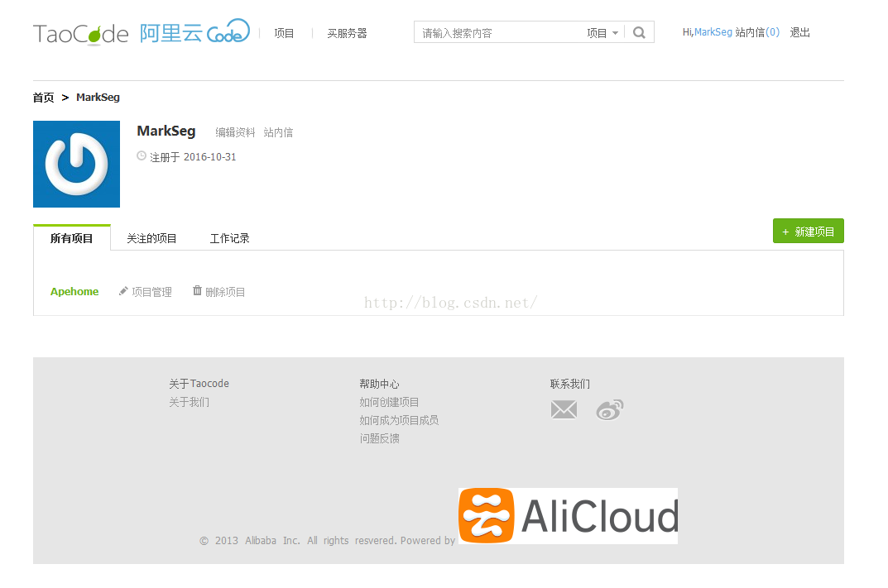Click the 帮助中心 footer heading
This screenshot has width=888, height=588.
tap(379, 384)
